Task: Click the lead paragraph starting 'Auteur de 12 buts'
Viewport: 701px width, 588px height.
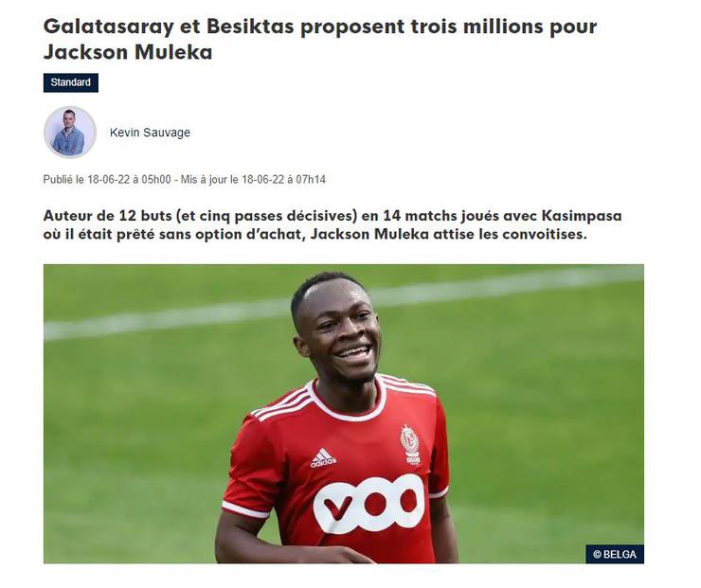Action: (x=333, y=224)
